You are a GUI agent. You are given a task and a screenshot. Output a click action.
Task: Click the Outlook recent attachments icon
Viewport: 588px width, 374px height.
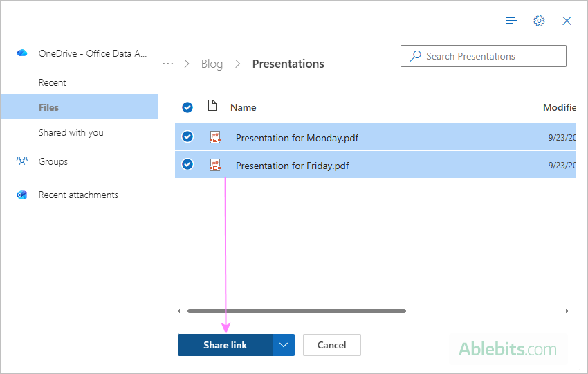[x=22, y=195]
